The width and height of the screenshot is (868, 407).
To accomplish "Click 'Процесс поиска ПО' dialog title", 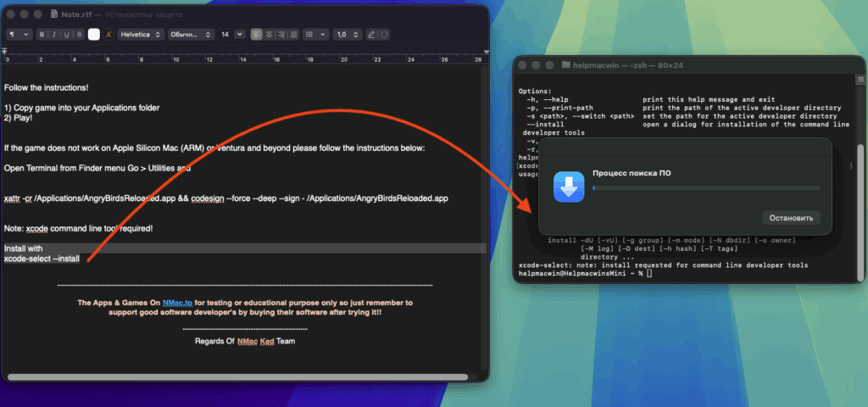I will click(632, 173).
